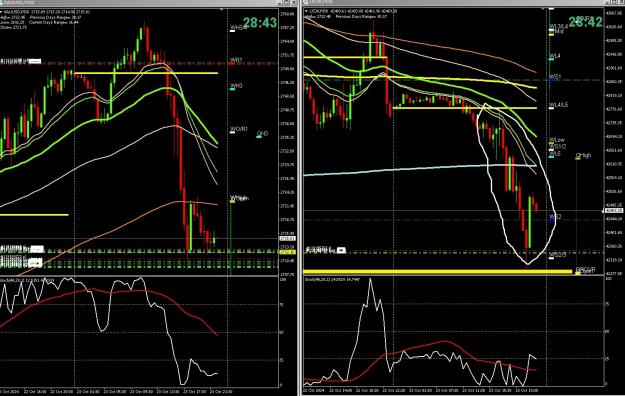Image resolution: width=625 pixels, height=396 pixels.
Task: Click current price label on right price axis
Action: (x=614, y=210)
